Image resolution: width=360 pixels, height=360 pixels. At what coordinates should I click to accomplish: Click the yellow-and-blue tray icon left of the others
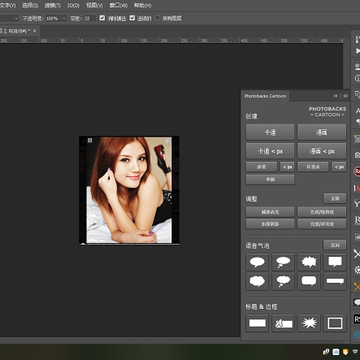(326, 352)
